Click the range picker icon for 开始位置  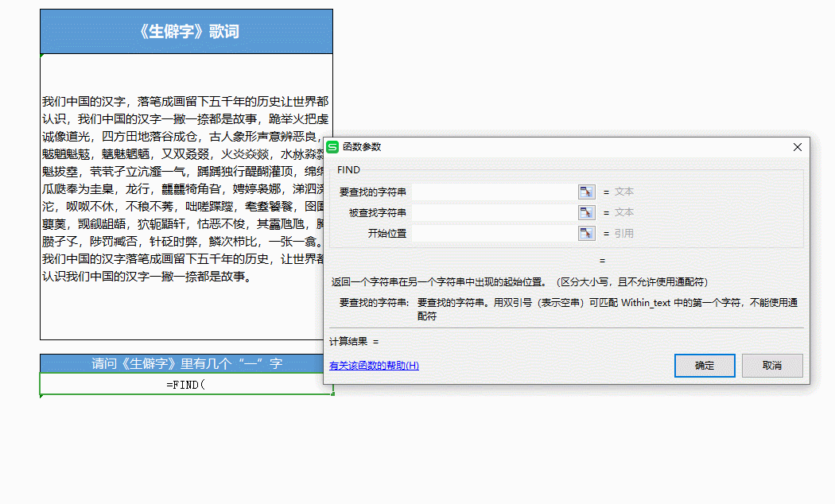point(587,232)
